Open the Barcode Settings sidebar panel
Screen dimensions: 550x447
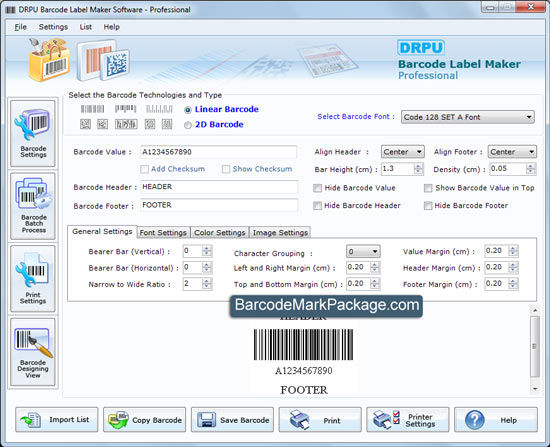pyautogui.click(x=33, y=133)
